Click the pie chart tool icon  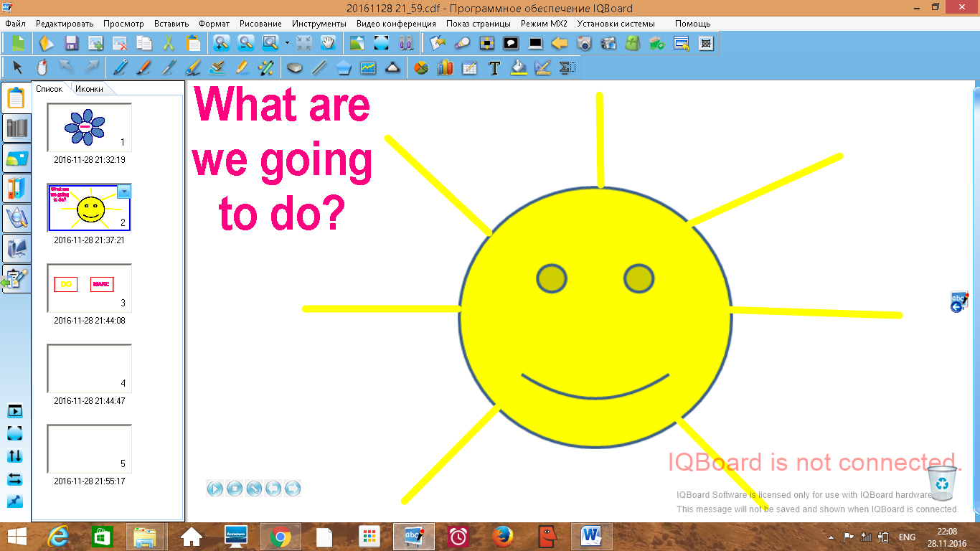[421, 68]
